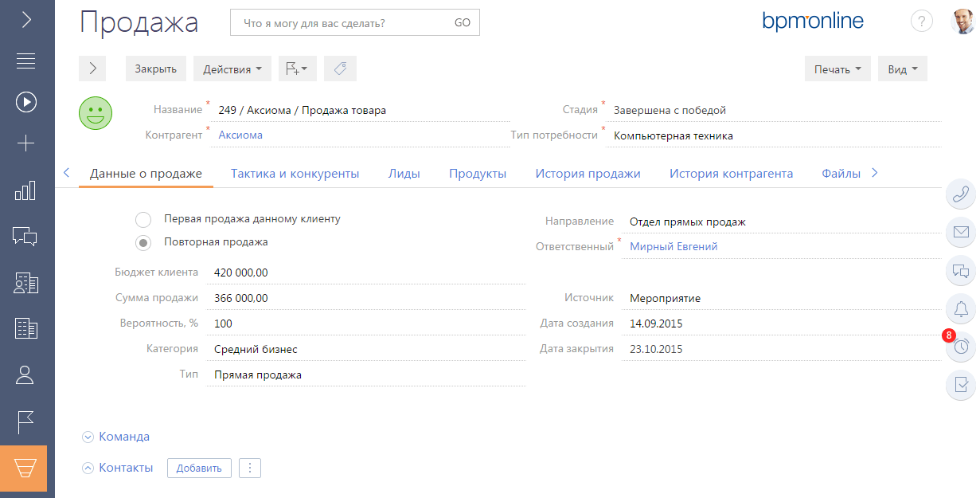This screenshot has width=980, height=498.
Task: Switch to История продажи tab
Action: pyautogui.click(x=588, y=174)
